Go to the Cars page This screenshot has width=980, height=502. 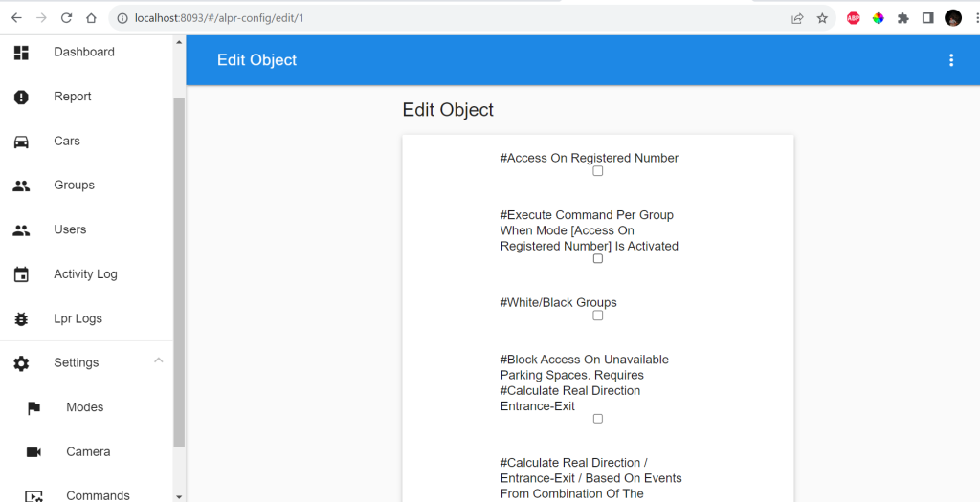click(86, 142)
